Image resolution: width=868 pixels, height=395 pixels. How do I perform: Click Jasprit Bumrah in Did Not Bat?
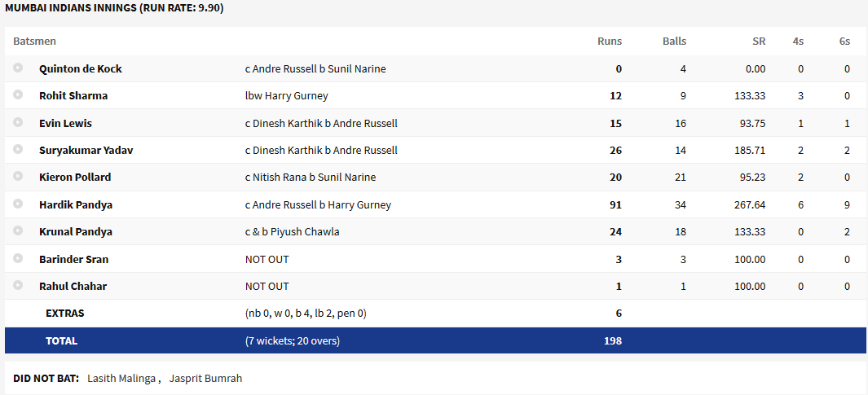click(x=205, y=378)
